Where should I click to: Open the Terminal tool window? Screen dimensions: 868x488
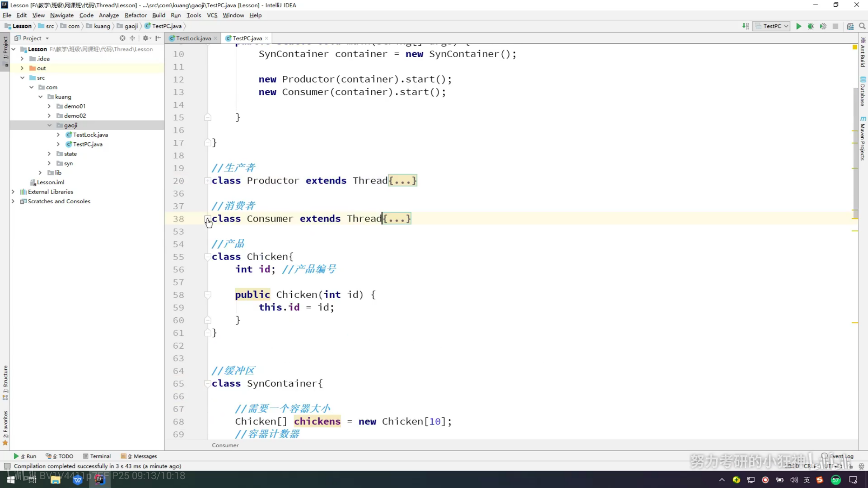point(97,457)
